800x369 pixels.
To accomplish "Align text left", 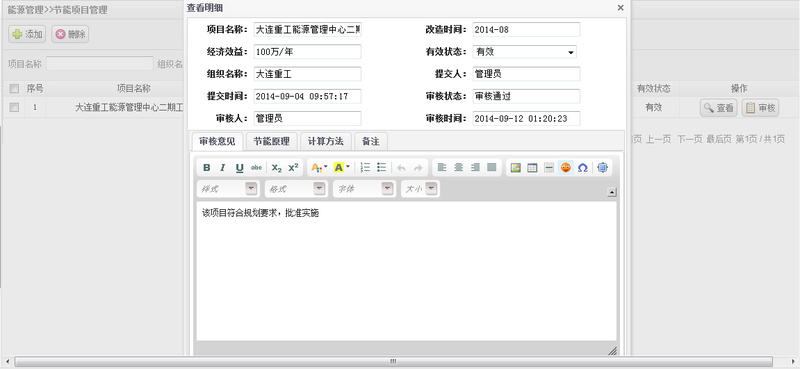I will coord(442,167).
